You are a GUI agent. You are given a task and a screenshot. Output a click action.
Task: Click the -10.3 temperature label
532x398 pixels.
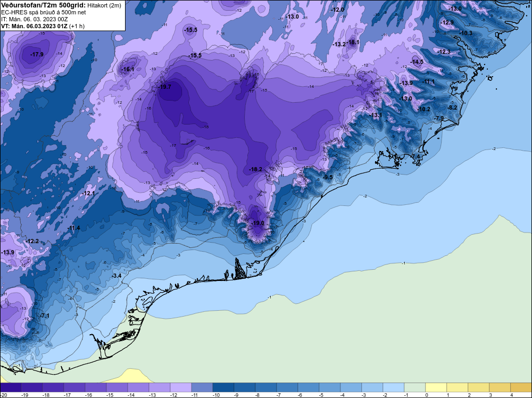(466, 33)
